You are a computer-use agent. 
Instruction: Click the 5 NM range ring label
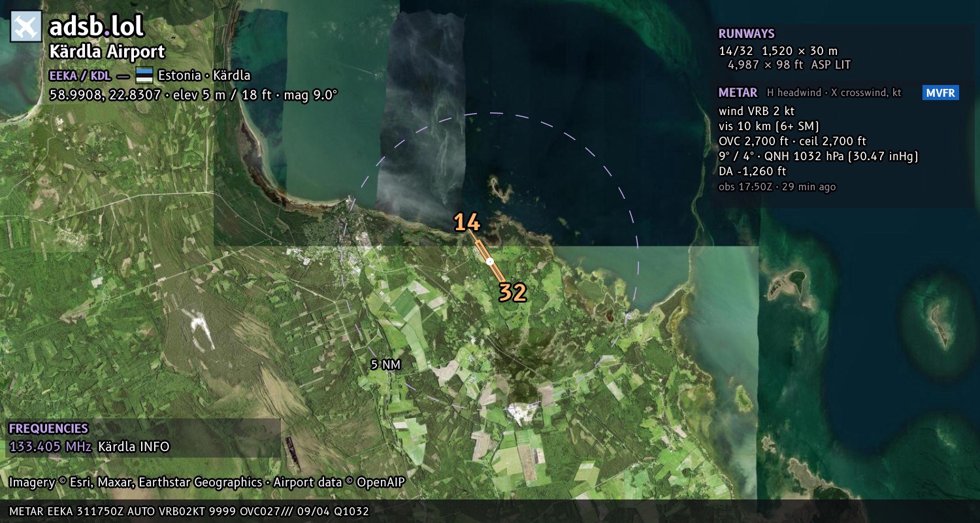385,365
